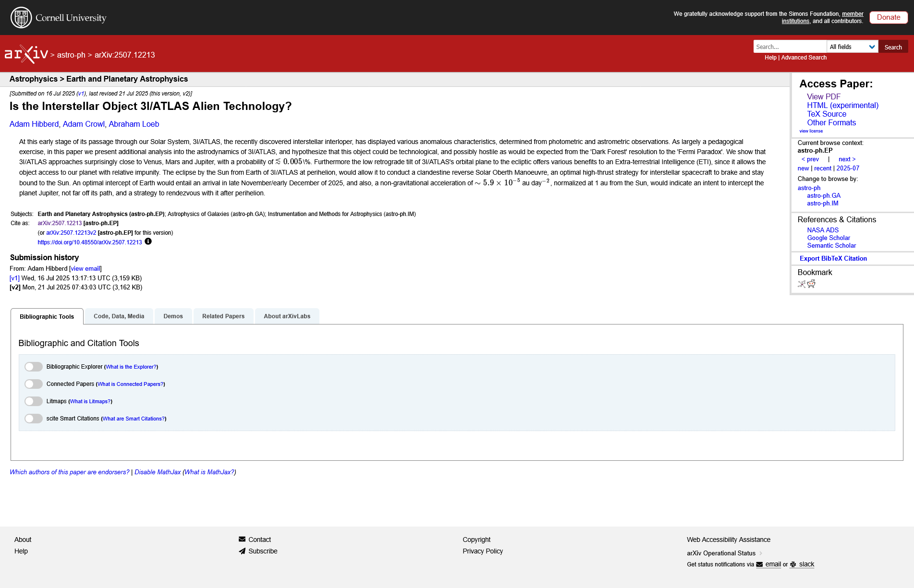Open footer Copyright link
Screen dimensions: 914x588
coord(476,540)
